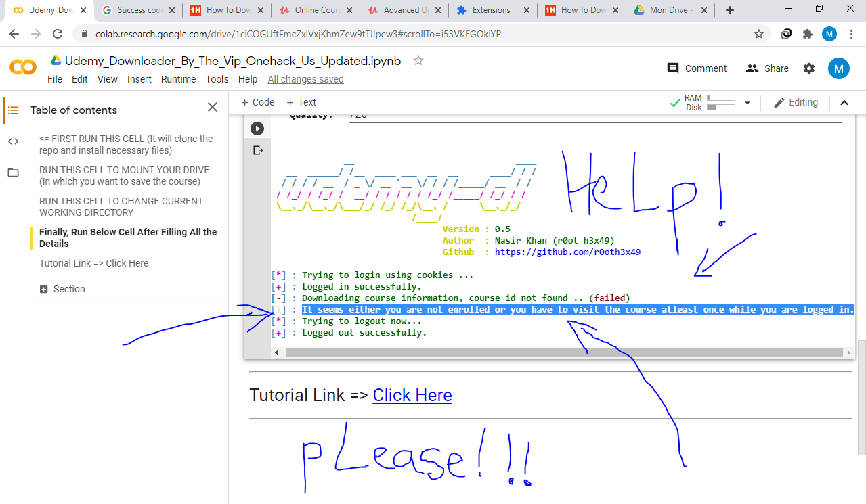
Task: Click the Share button
Action: pyautogui.click(x=767, y=68)
